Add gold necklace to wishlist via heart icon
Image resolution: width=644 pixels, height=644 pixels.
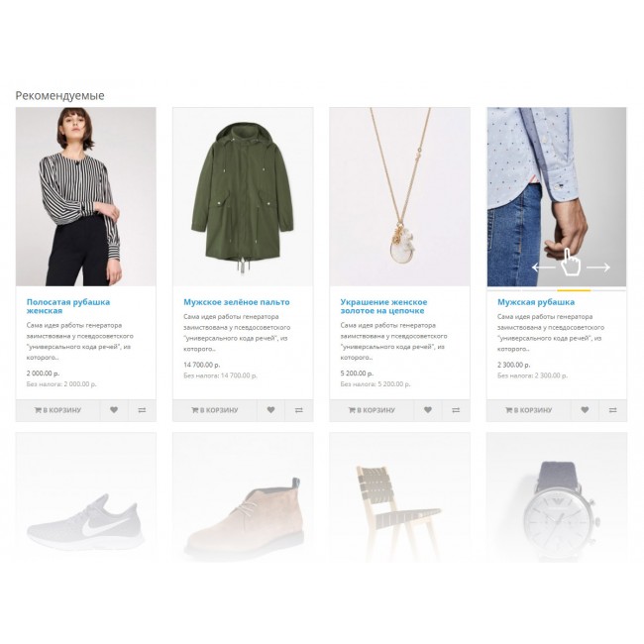[x=428, y=410]
